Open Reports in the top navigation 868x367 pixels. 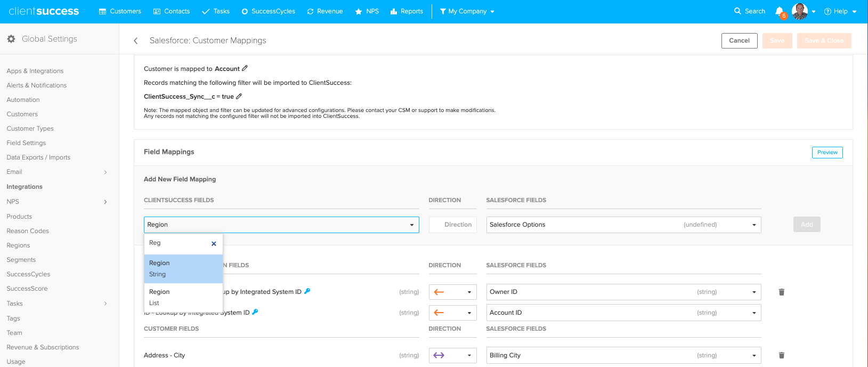407,11
